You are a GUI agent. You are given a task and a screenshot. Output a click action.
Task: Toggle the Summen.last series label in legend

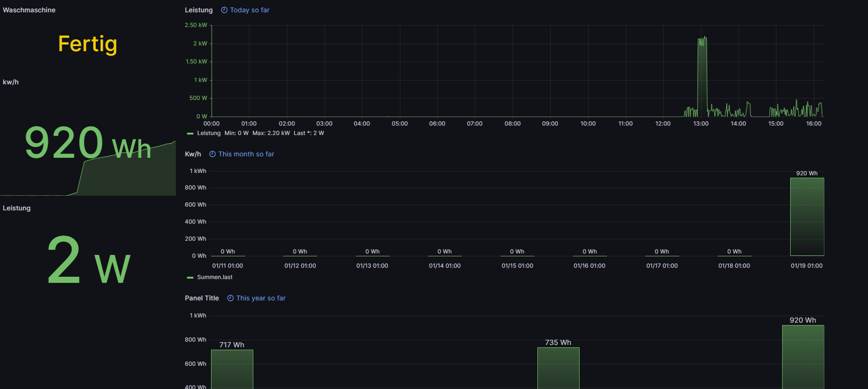pos(215,277)
